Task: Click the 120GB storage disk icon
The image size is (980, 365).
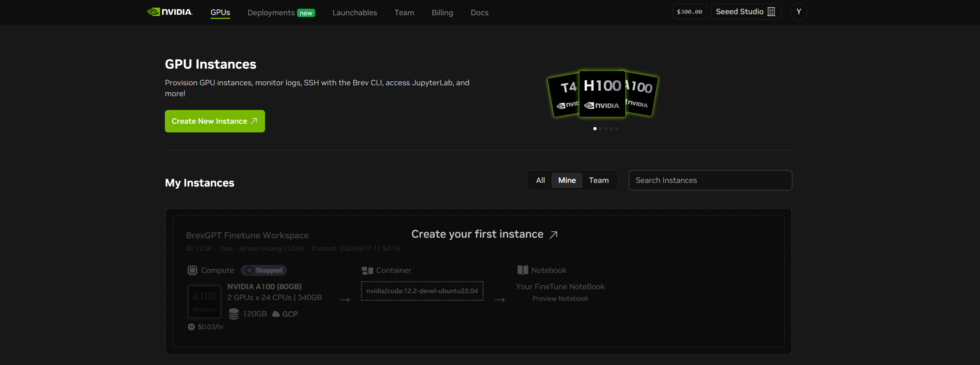Action: [x=233, y=314]
